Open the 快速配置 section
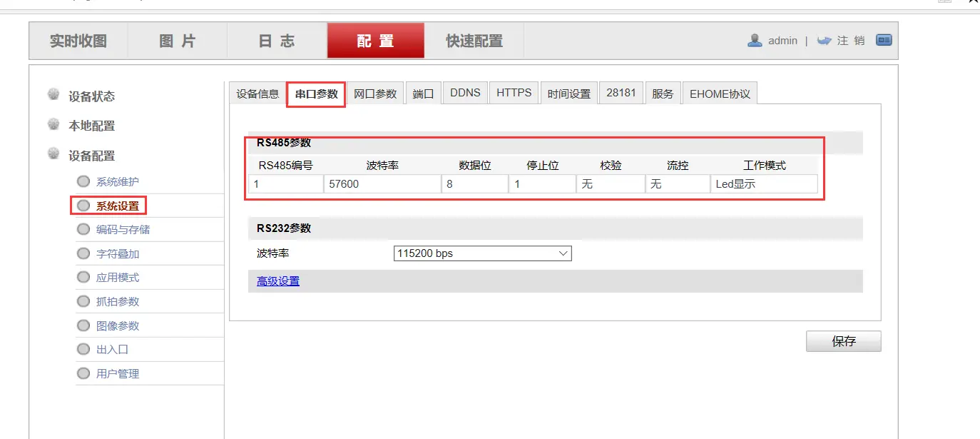 tap(474, 41)
